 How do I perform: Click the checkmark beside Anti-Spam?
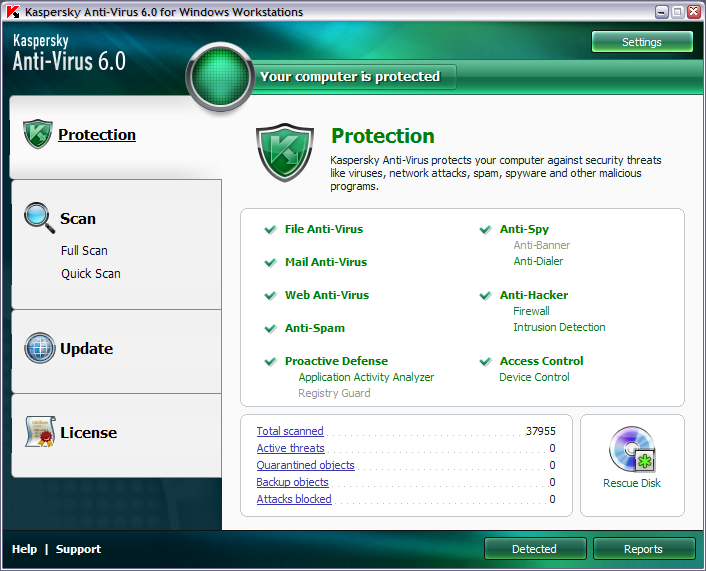[x=270, y=329]
